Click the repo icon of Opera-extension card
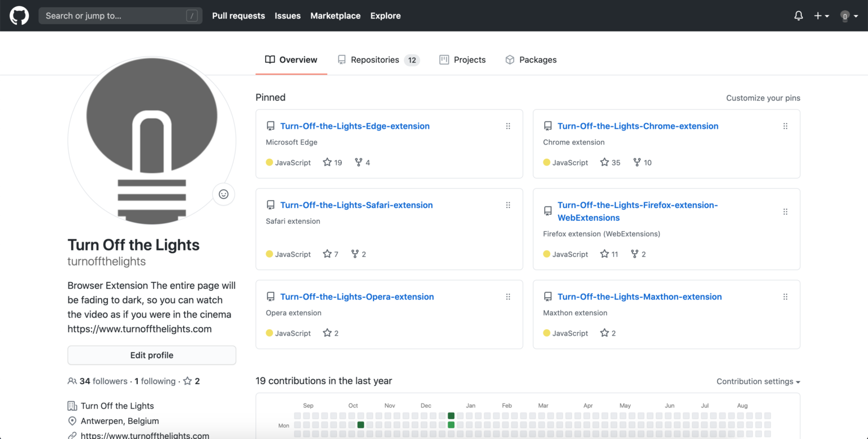 [x=271, y=297]
